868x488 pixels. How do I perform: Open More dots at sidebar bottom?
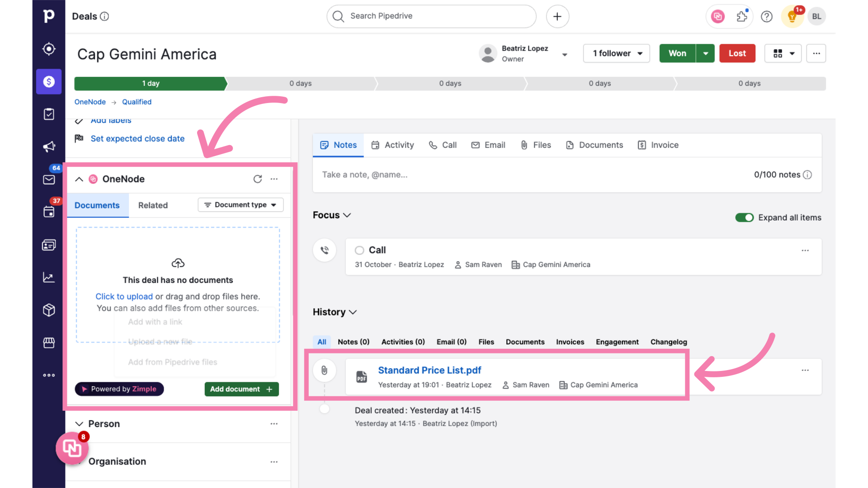coord(49,375)
